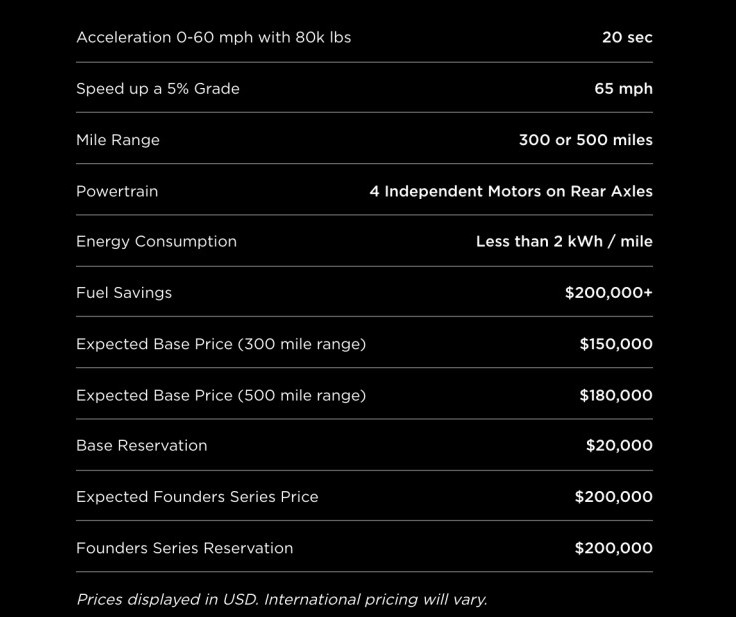Select the 20 sec acceleration value

627,37
